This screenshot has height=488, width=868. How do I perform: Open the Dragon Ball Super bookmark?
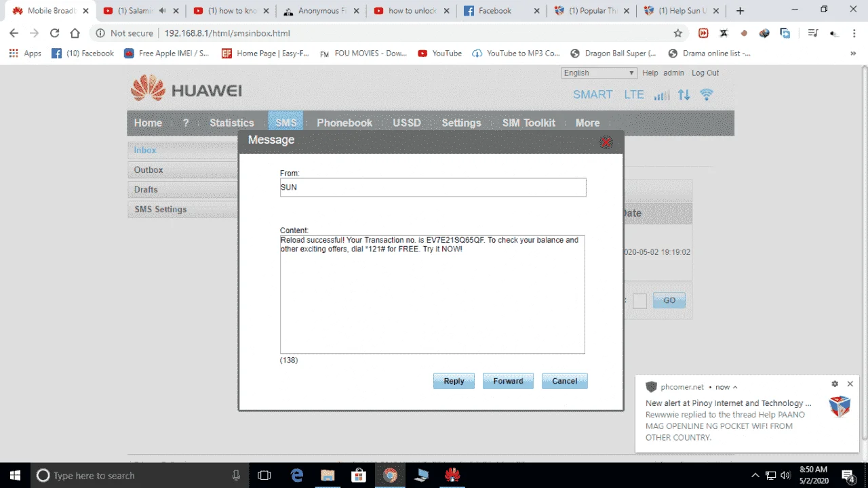coord(613,54)
